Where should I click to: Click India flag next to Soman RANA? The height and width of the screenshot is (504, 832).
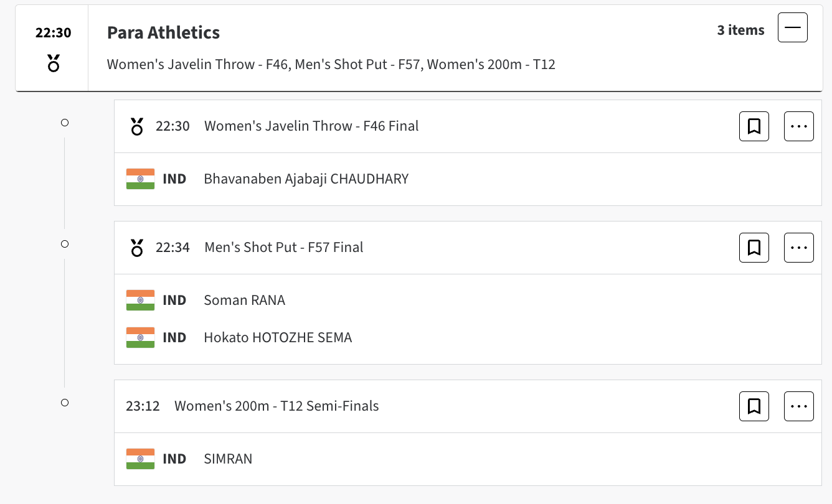[140, 301]
